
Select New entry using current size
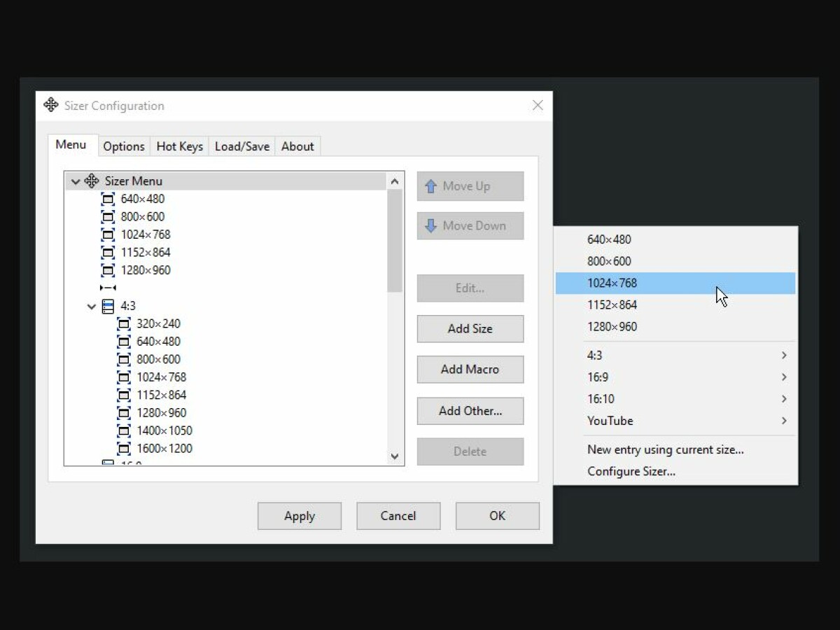click(x=675, y=449)
